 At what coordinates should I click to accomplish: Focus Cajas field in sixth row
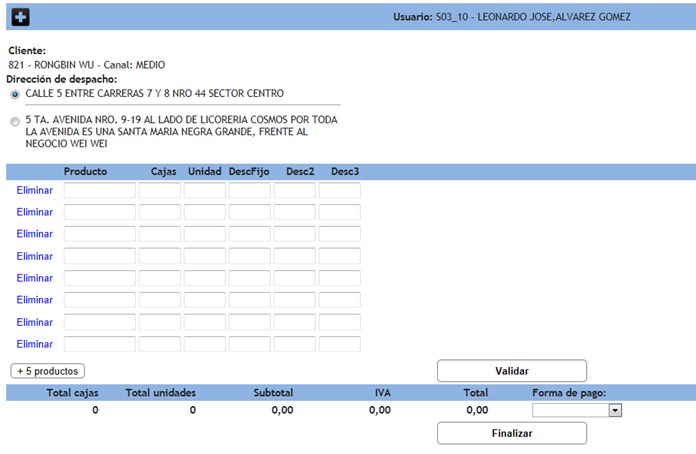coord(160,300)
